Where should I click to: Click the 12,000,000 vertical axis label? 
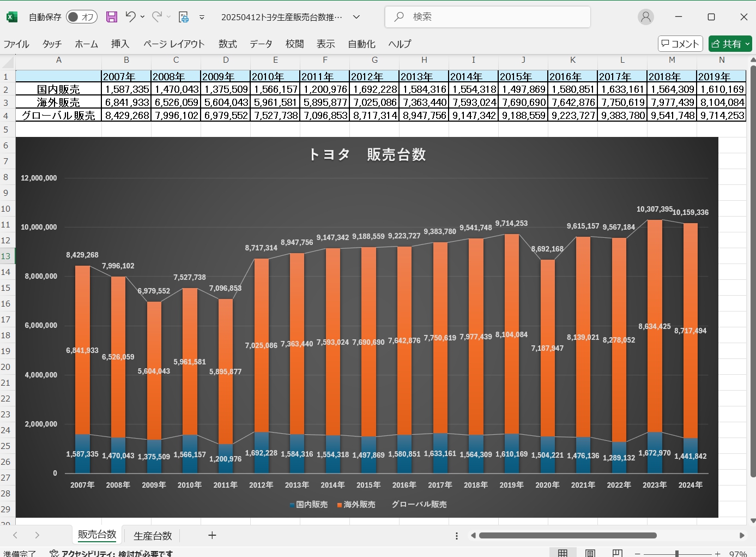[39, 178]
